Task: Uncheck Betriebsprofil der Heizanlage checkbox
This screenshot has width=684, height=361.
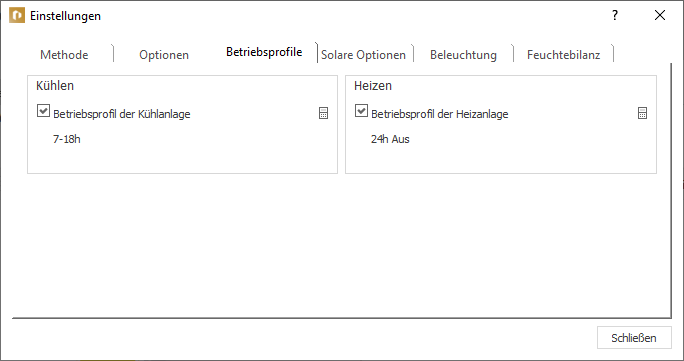Action: pos(361,111)
